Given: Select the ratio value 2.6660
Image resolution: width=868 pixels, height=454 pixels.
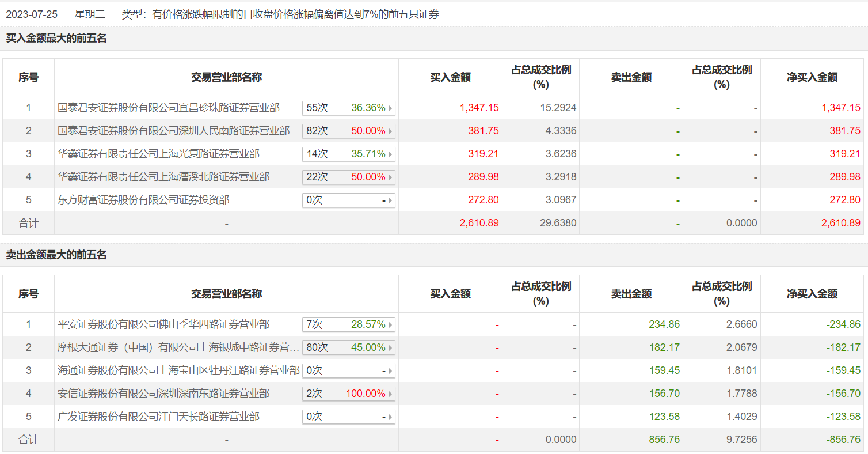Looking at the screenshot, I should (x=741, y=324).
